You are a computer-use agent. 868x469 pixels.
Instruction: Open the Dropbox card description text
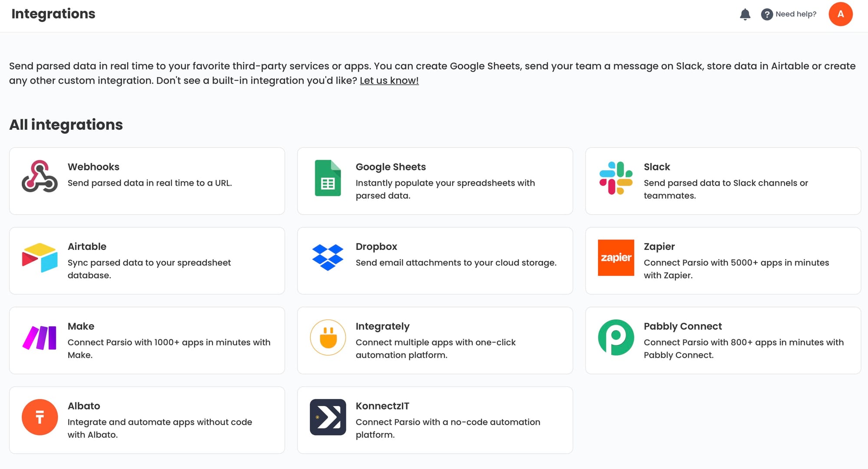pyautogui.click(x=456, y=263)
